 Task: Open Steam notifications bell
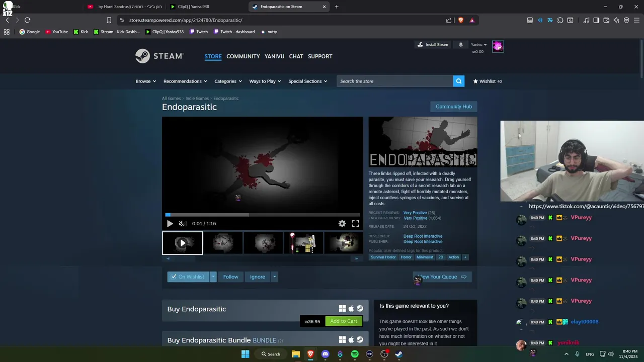point(461,45)
